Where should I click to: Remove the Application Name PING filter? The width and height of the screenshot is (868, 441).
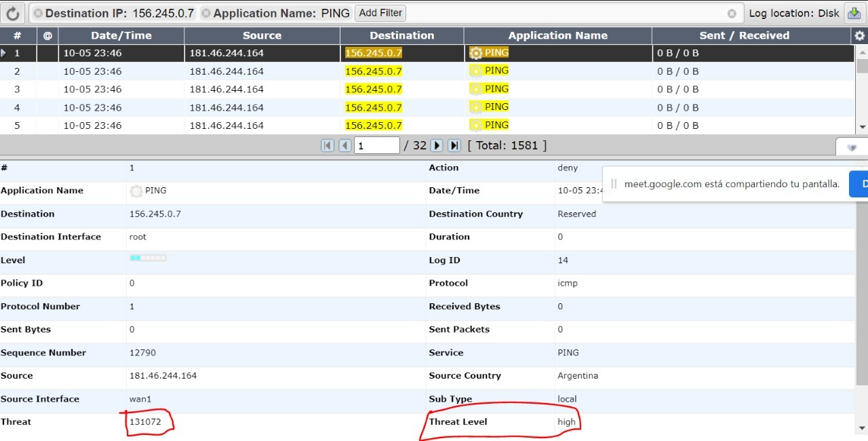click(206, 14)
